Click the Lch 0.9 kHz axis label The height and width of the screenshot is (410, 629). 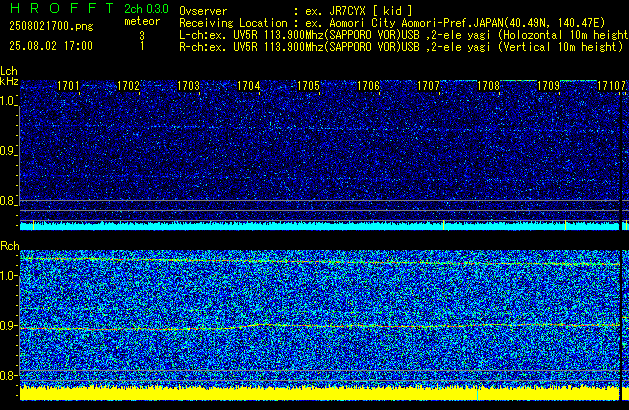pos(8,151)
